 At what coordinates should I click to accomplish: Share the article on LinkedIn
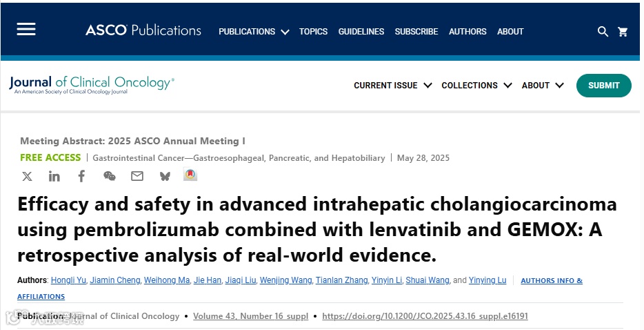click(54, 177)
